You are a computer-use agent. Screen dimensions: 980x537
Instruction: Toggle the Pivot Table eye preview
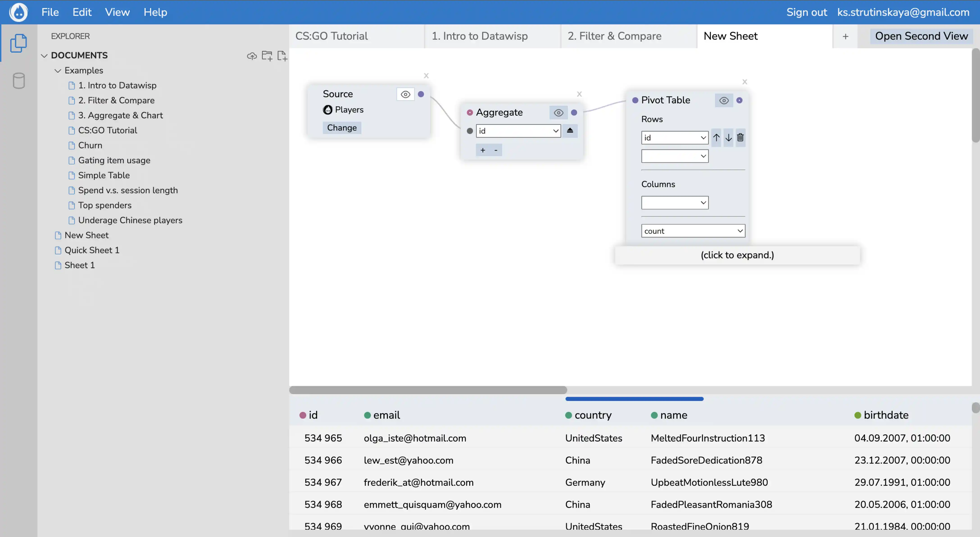click(724, 101)
